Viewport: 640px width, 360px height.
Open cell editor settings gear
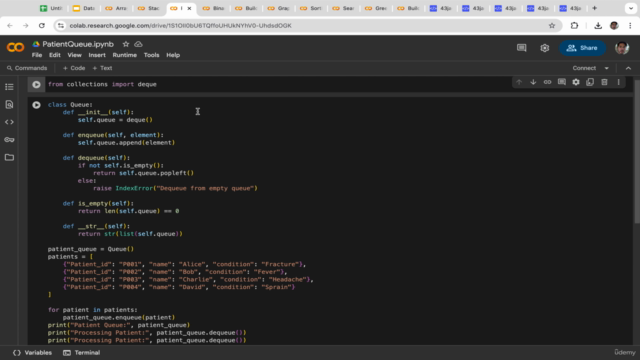(576, 82)
